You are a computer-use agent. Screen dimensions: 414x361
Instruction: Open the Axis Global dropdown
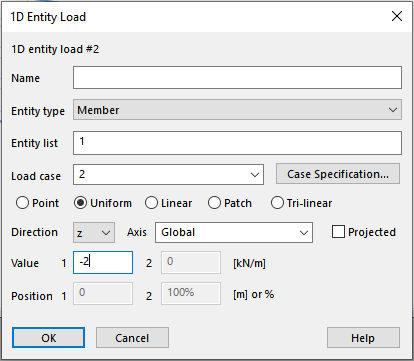(234, 232)
